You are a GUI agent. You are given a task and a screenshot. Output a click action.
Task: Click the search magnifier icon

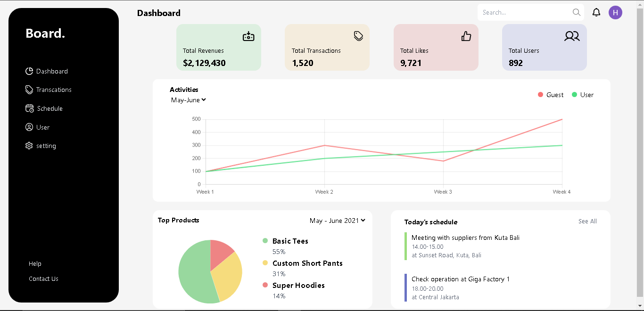click(576, 13)
